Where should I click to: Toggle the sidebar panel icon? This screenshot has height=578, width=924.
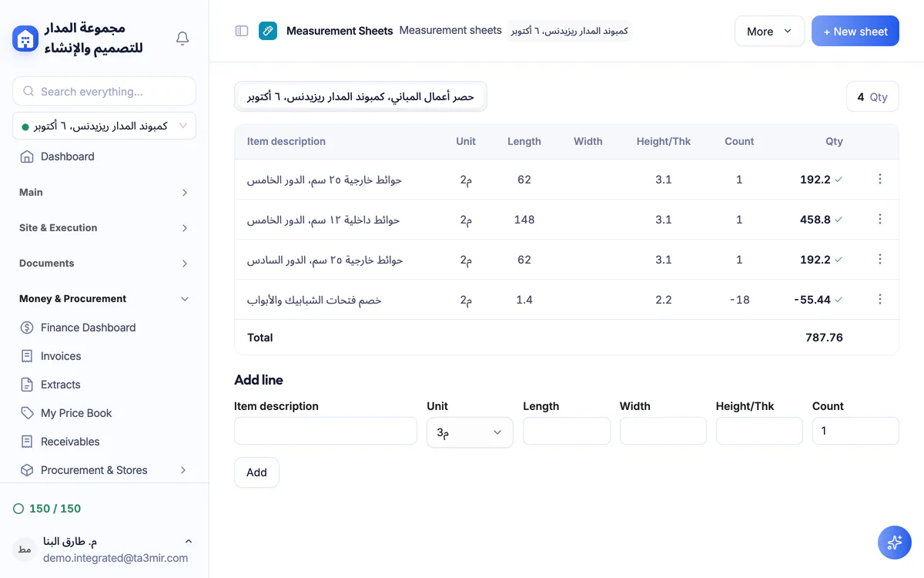[x=242, y=31]
